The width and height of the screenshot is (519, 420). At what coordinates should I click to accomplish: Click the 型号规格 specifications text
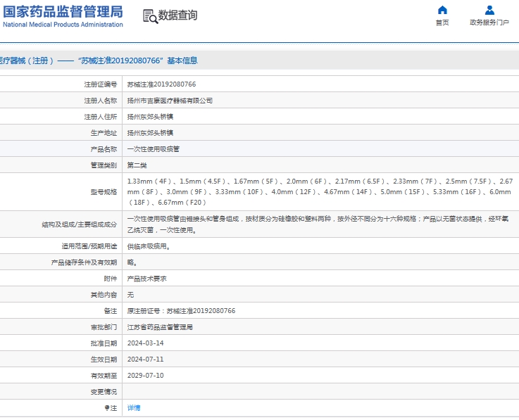click(x=320, y=192)
